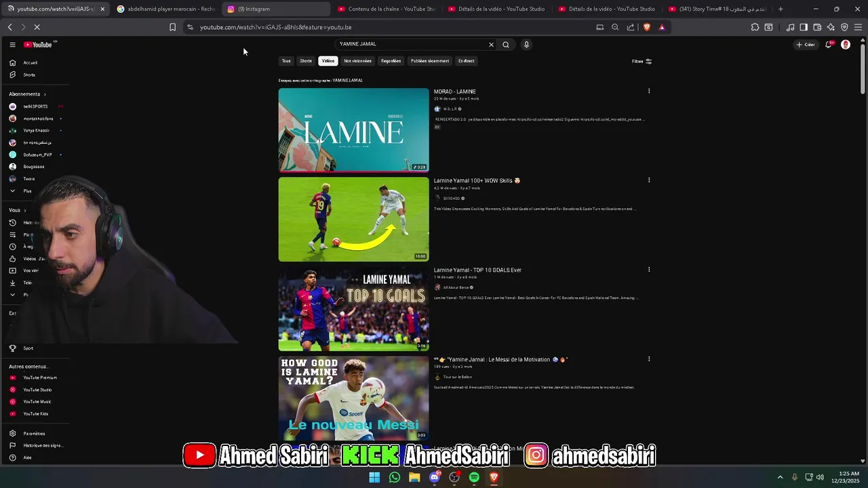This screenshot has height=488, width=868.
Task: Open Brave VPN shield icon
Action: [844, 27]
